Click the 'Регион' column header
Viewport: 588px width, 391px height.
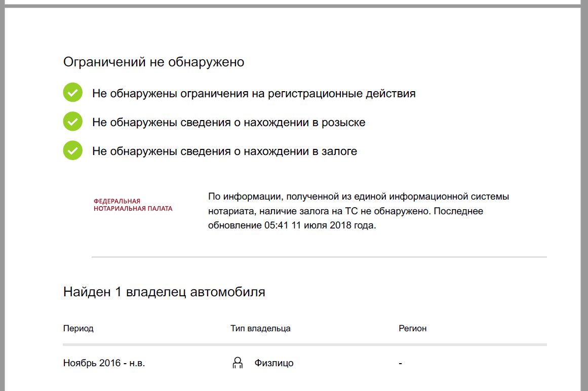point(412,328)
